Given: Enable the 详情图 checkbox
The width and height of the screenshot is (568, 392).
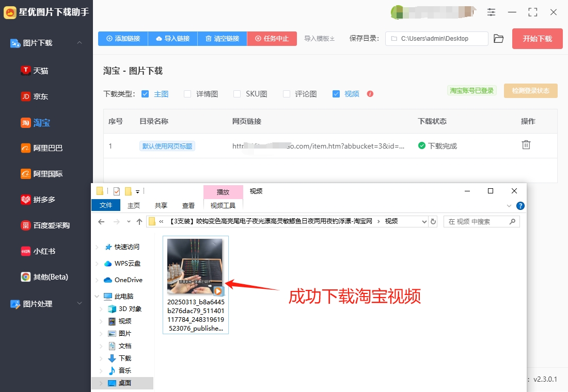Looking at the screenshot, I should (x=187, y=94).
